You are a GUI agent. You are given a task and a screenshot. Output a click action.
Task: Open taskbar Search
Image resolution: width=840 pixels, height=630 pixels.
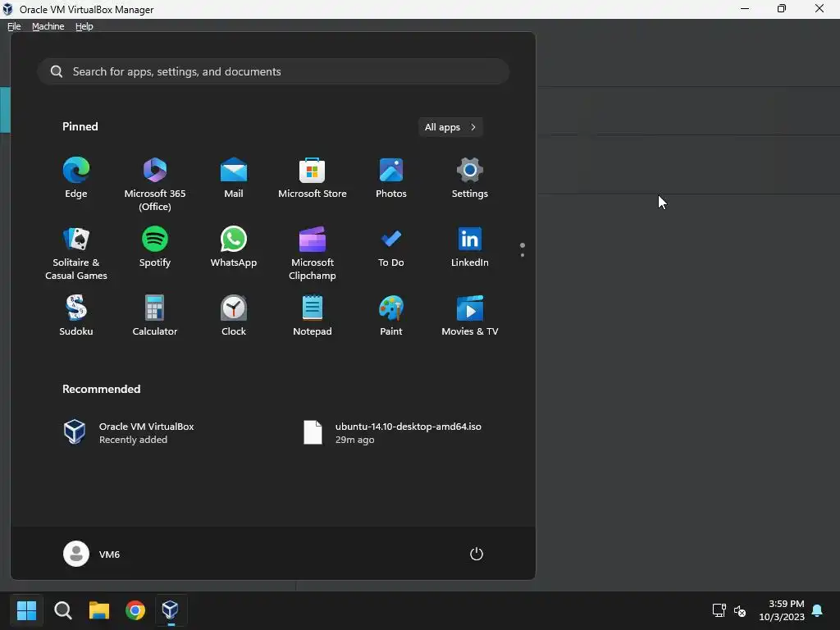63,609
